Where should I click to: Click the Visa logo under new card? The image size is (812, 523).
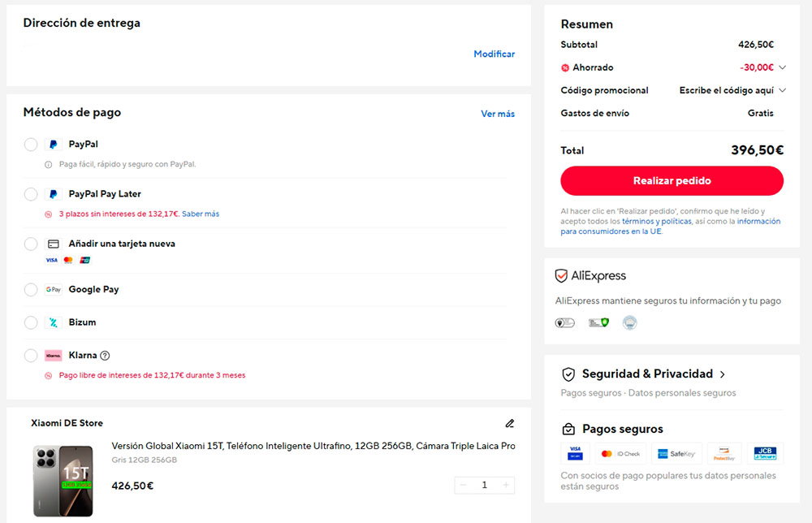pos(52,260)
